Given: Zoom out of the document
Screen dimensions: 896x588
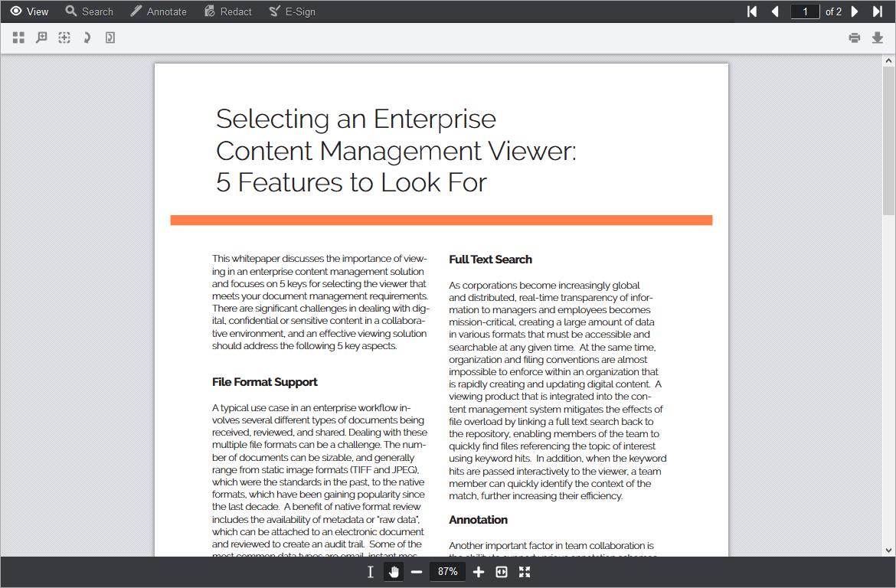Looking at the screenshot, I should pyautogui.click(x=417, y=571).
